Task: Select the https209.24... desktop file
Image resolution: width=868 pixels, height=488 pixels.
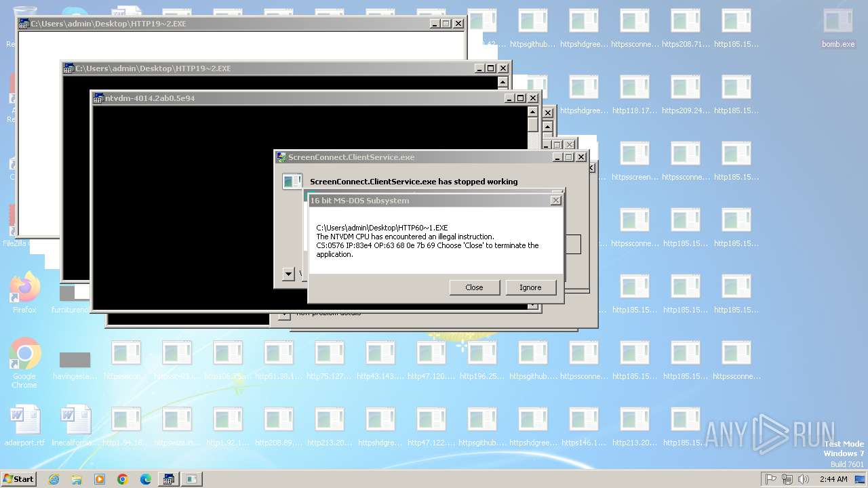Action: [x=686, y=96]
